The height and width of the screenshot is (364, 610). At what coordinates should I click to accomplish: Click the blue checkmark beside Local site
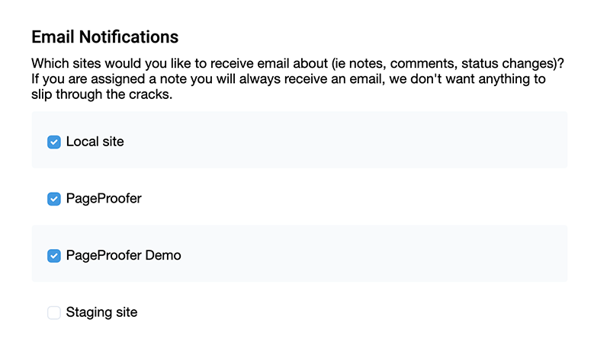54,142
